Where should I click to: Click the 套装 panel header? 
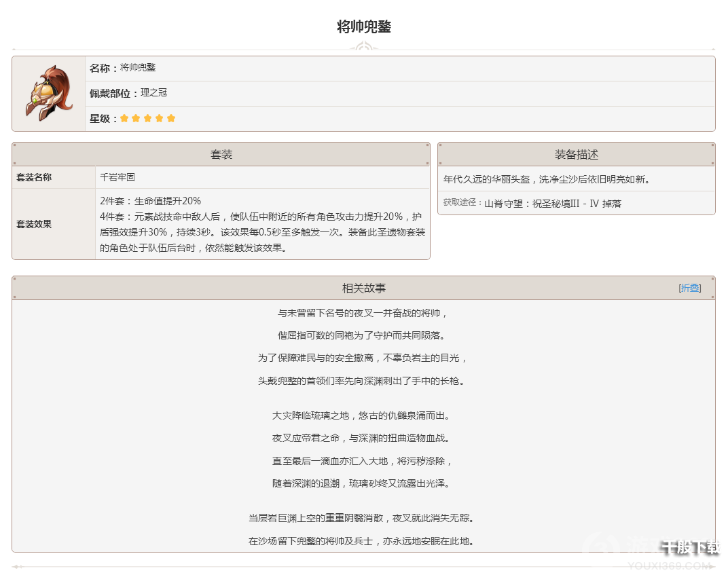click(221, 155)
